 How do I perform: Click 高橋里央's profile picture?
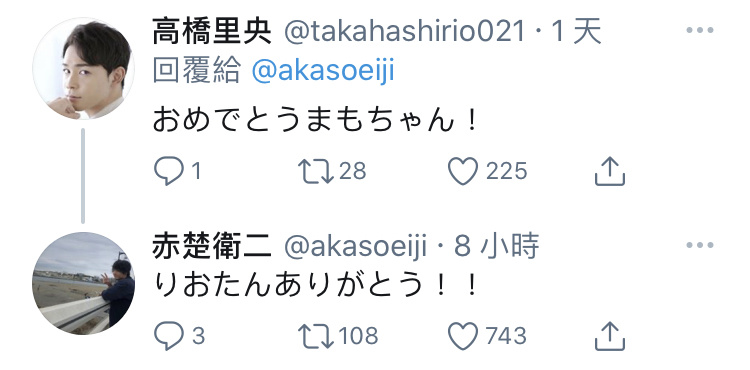83,68
